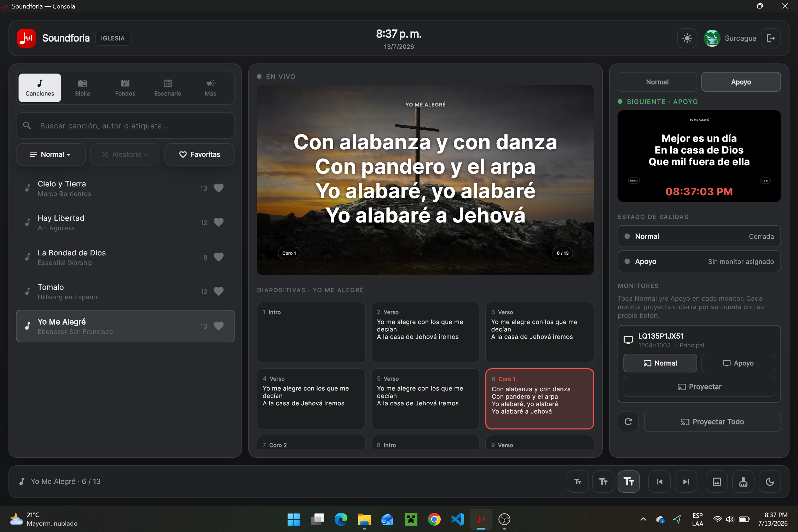Image resolution: width=798 pixels, height=532 pixels.
Task: Select the song La Bondad de Dios
Action: [x=125, y=257]
